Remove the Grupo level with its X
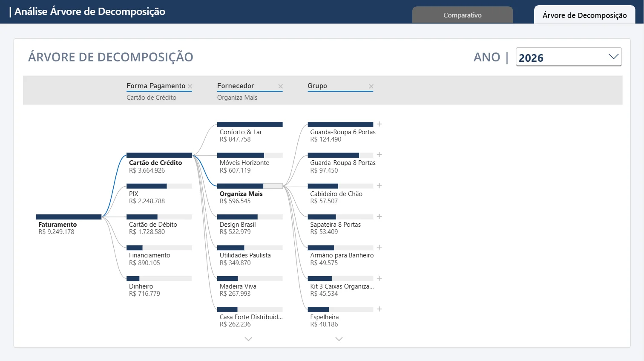644x361 pixels. 371,87
